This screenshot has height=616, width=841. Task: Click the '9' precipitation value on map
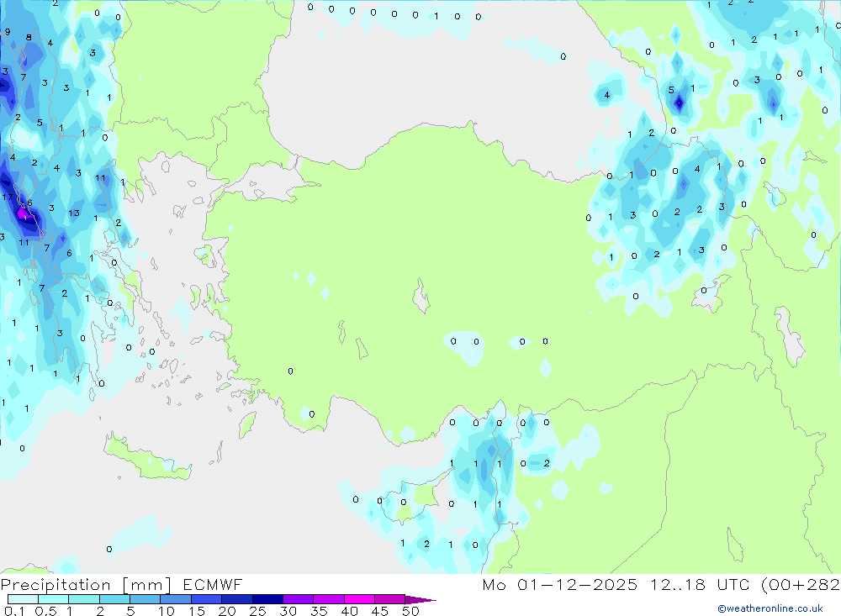coord(8,32)
